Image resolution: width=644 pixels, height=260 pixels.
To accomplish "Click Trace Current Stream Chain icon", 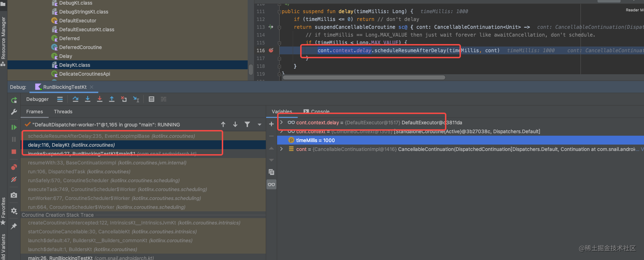I will 164,99.
